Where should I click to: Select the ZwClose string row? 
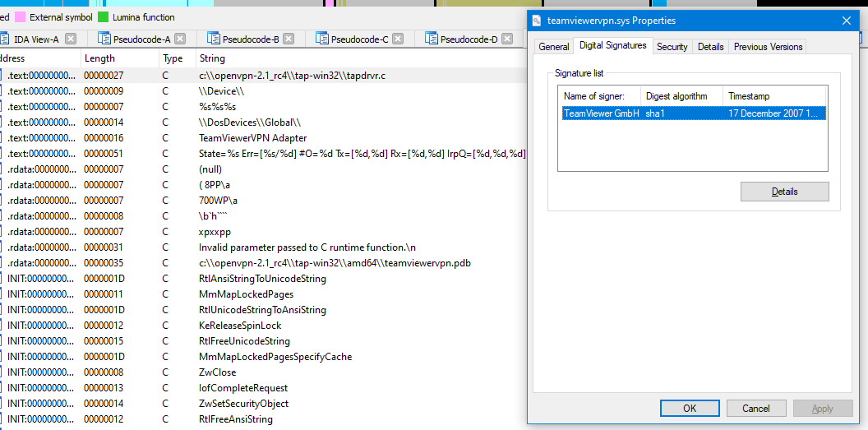click(263, 372)
